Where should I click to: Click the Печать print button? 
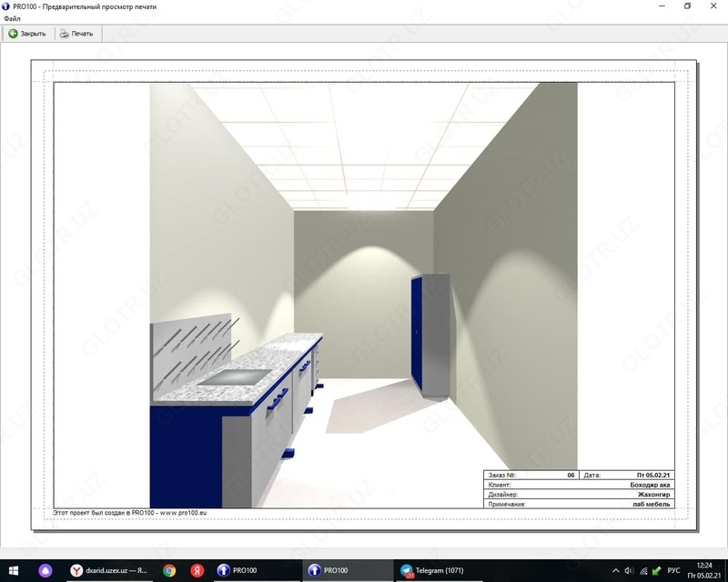point(76,34)
